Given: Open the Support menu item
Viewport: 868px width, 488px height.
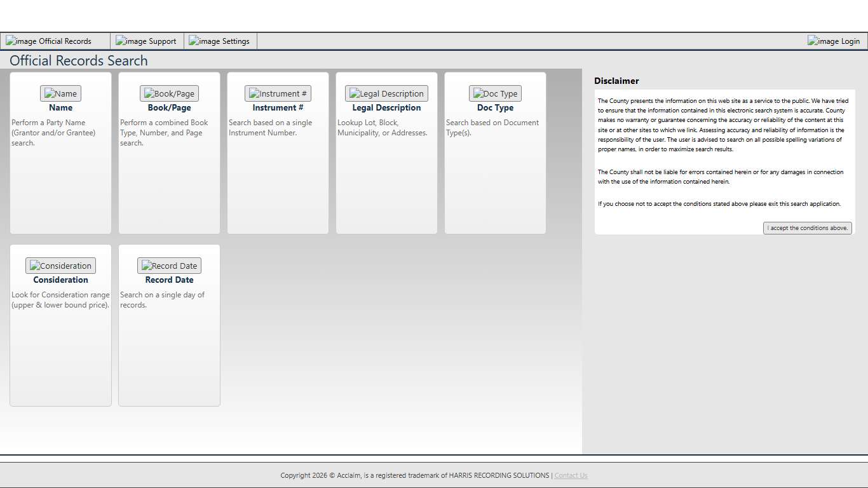Looking at the screenshot, I should tap(146, 41).
